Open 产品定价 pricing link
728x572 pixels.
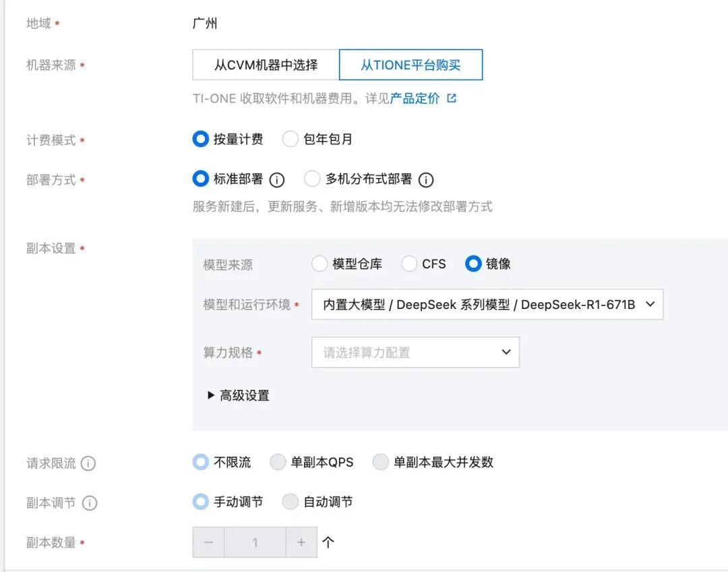(415, 98)
